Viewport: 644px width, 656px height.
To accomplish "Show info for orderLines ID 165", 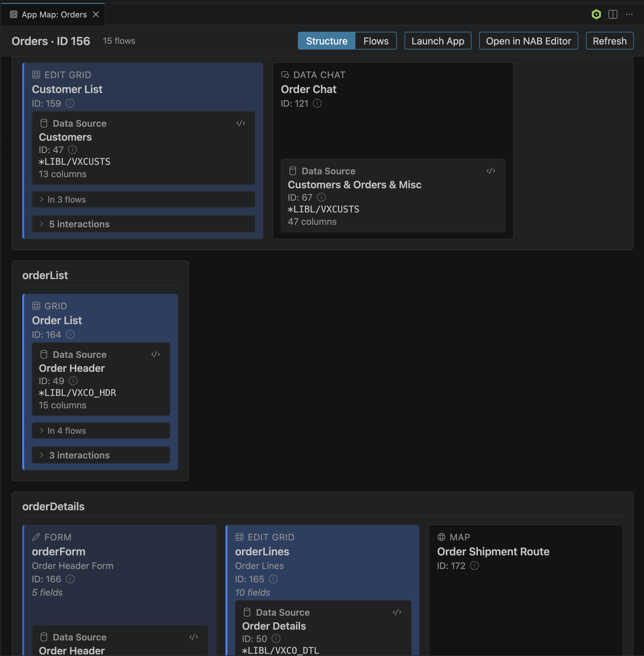I will 273,579.
